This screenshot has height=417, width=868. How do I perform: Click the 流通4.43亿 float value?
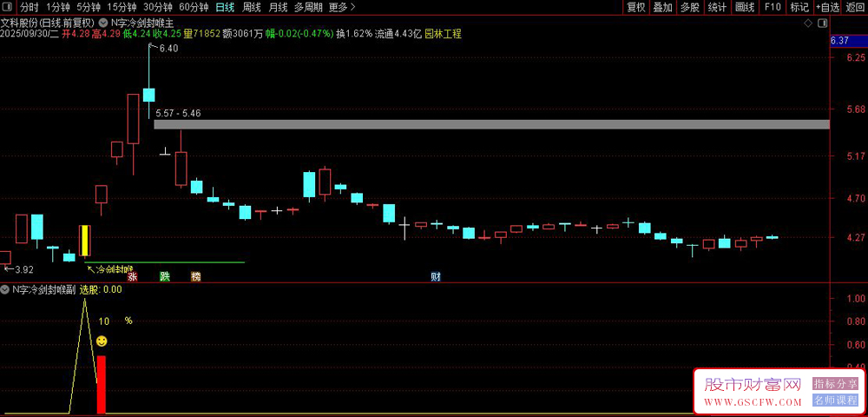(x=398, y=34)
